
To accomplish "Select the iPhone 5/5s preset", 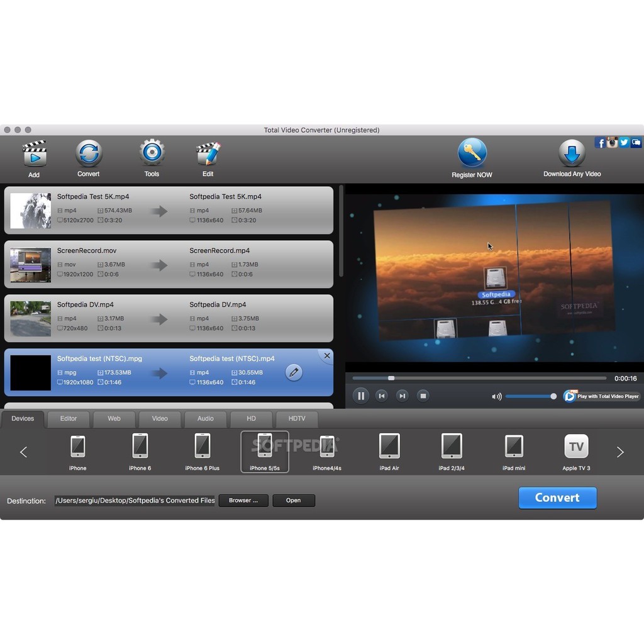I will (265, 452).
